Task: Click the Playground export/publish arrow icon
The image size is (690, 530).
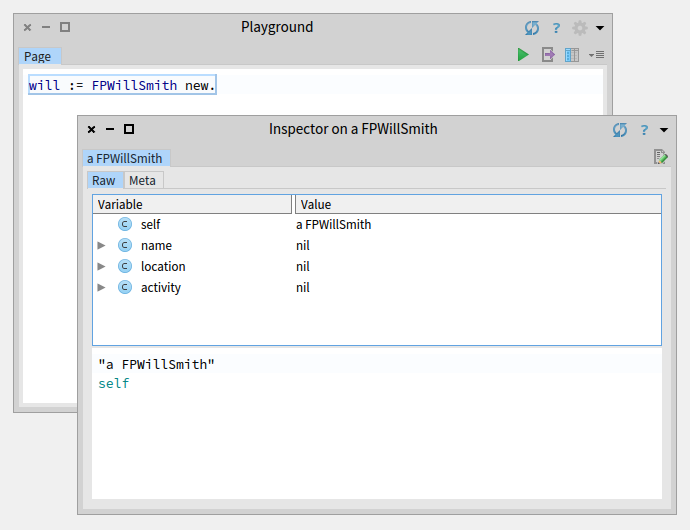Action: (x=548, y=55)
